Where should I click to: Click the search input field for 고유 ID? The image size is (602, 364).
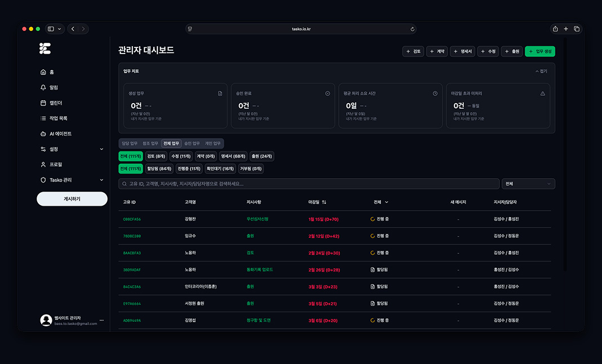[x=309, y=184]
